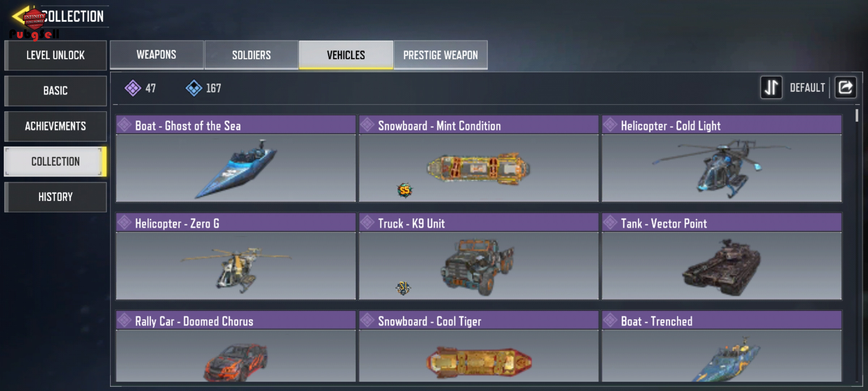Go to the Achievements section
Viewport: 868px width, 391px height.
point(55,126)
